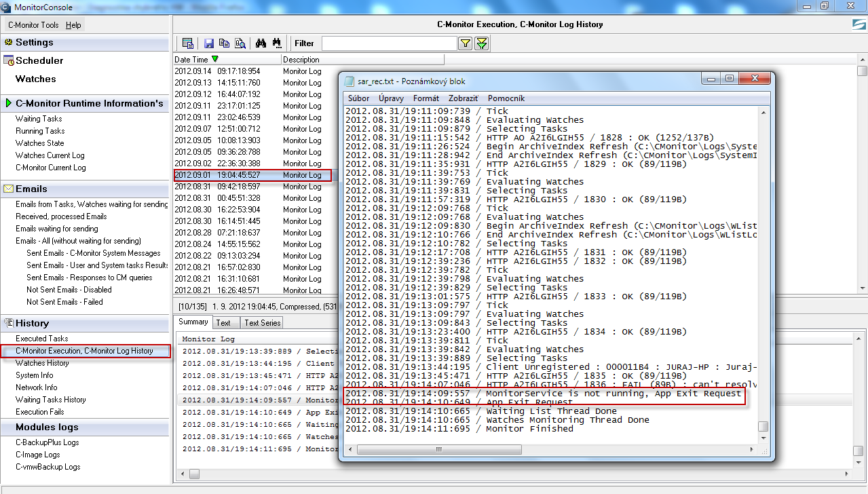The height and width of the screenshot is (494, 868).
Task: Open Watches State item
Action: [39, 143]
